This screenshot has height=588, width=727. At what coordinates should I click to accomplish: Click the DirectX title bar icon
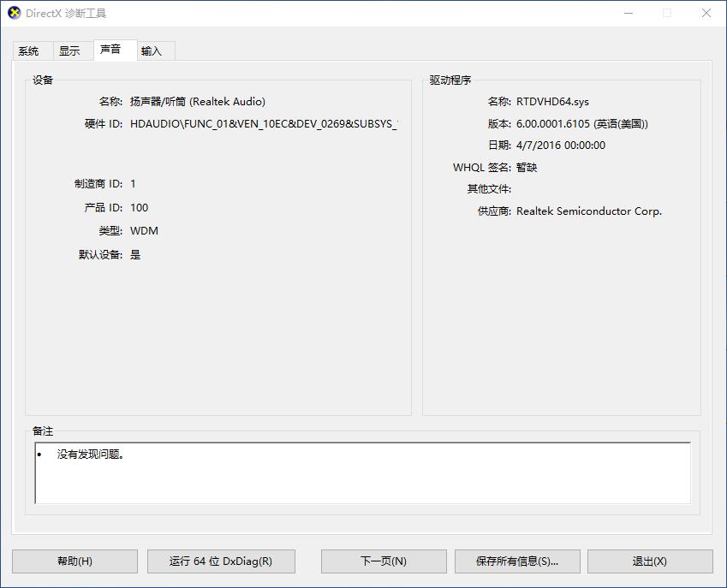pyautogui.click(x=15, y=13)
